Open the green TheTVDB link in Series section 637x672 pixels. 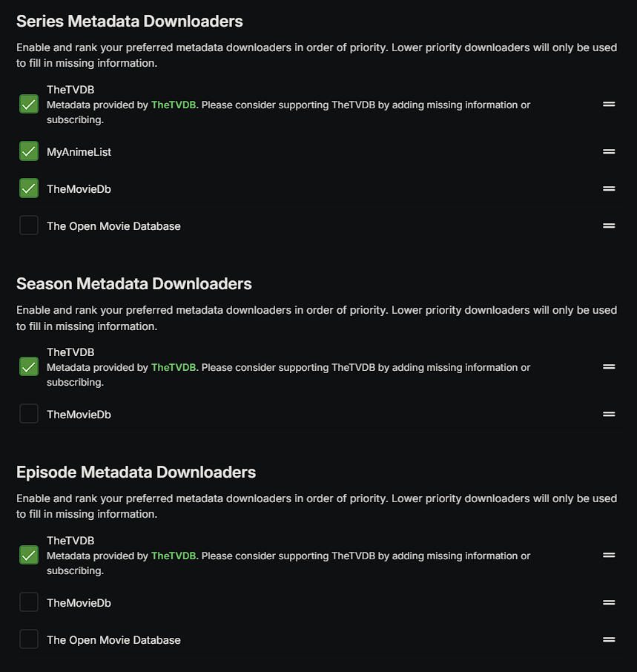[x=174, y=105]
